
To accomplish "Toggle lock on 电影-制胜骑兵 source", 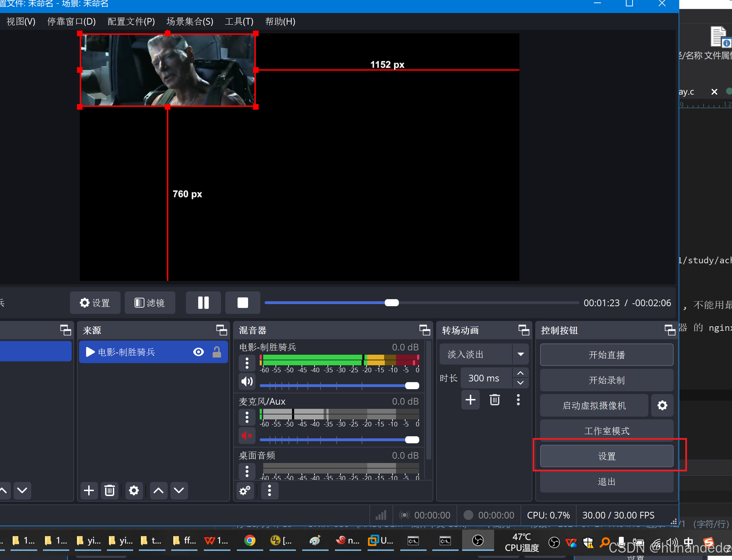I will 217,352.
